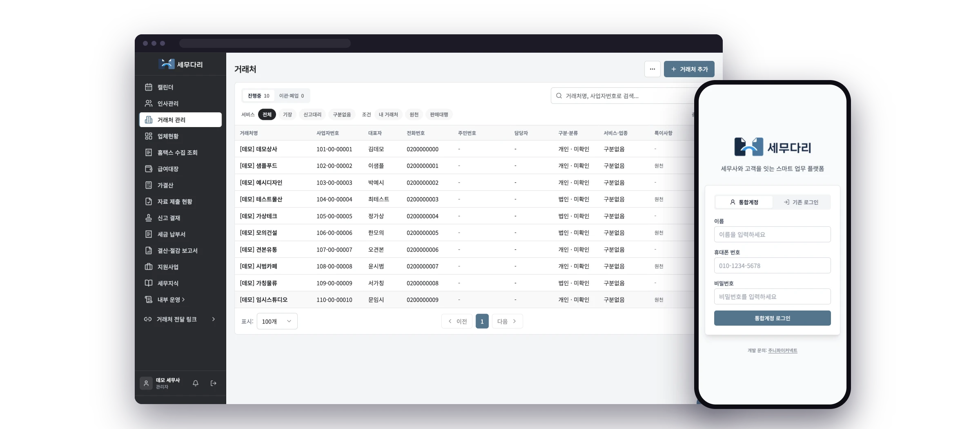Viewport: 980px width, 429px height.
Task: Click the 급여대장 wallet icon
Action: coord(149,169)
